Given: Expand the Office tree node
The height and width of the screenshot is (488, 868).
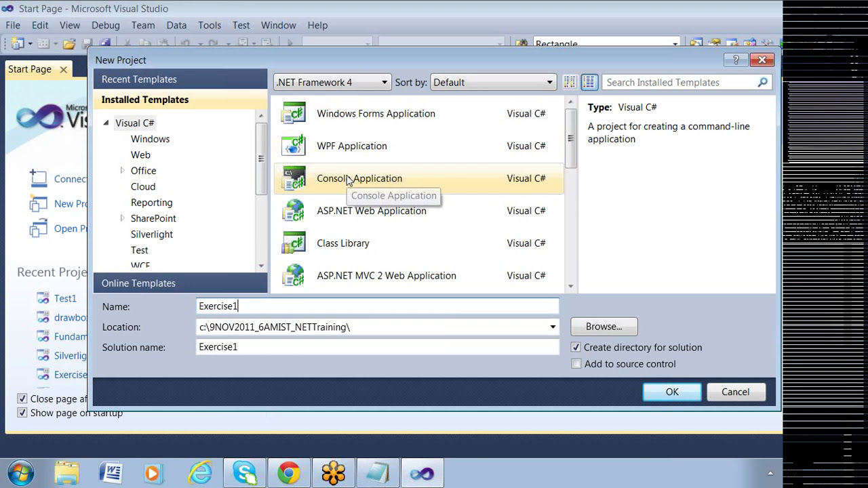Looking at the screenshot, I should tap(122, 170).
